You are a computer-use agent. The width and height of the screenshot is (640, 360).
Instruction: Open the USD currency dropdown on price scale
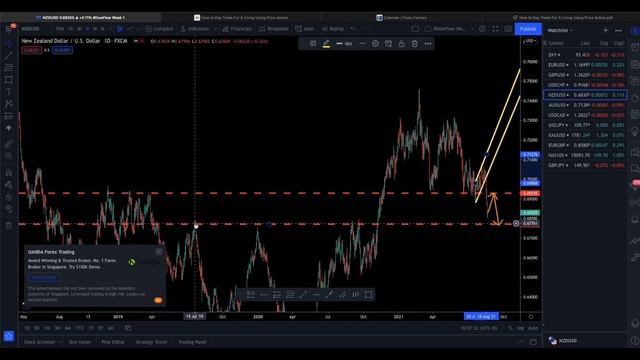531,41
